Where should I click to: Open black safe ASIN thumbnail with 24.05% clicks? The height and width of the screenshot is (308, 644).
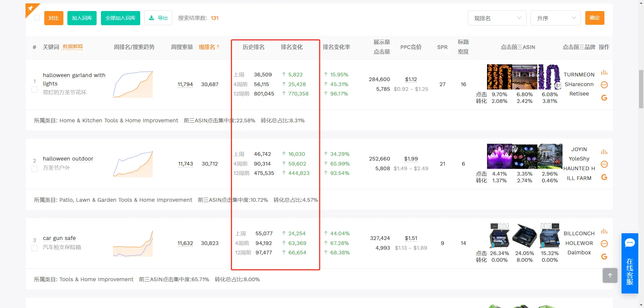(525, 236)
